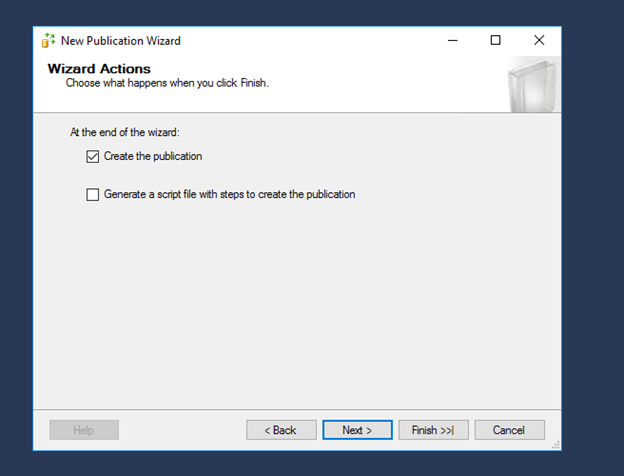Click the 'Choose what happens when you click Finish.' text
Viewport: 624px width, 476px height.
(167, 83)
